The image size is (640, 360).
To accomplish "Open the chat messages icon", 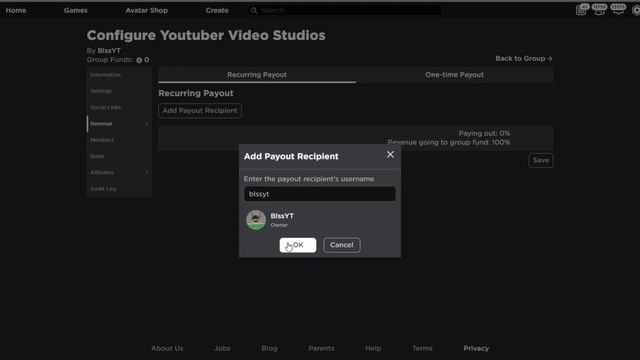I will tap(618, 10).
